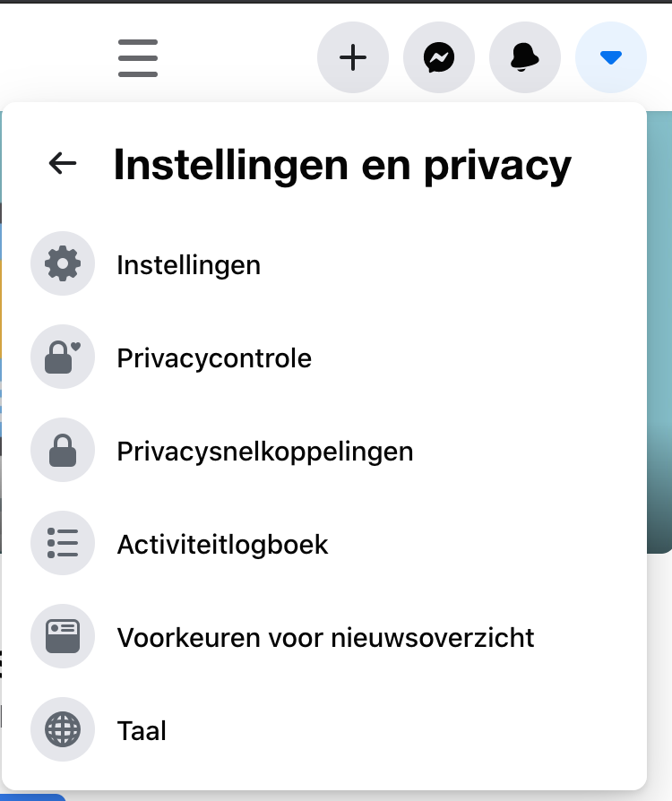Viewport: 672px width, 801px height.
Task: Open Messenger from the top bar
Action: click(x=439, y=58)
